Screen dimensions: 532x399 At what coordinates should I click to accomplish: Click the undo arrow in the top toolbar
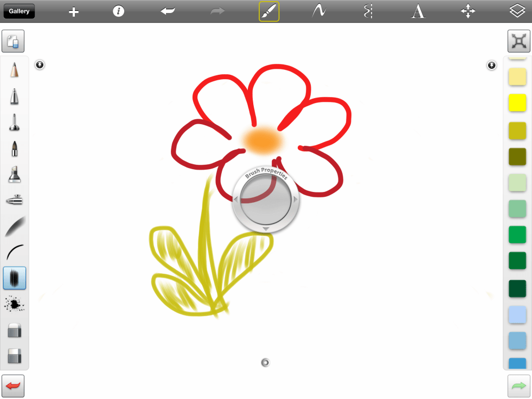168,11
